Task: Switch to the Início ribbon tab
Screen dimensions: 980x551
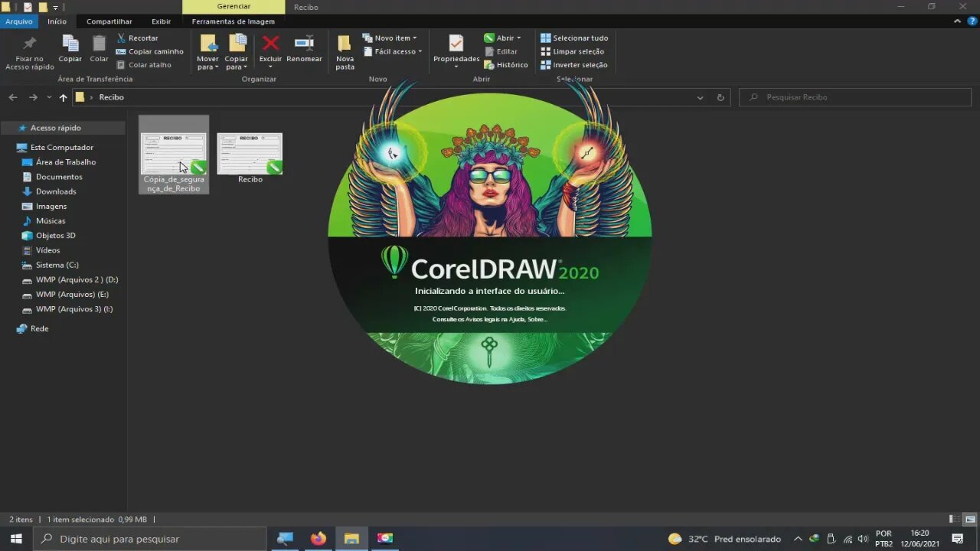Action: tap(57, 21)
